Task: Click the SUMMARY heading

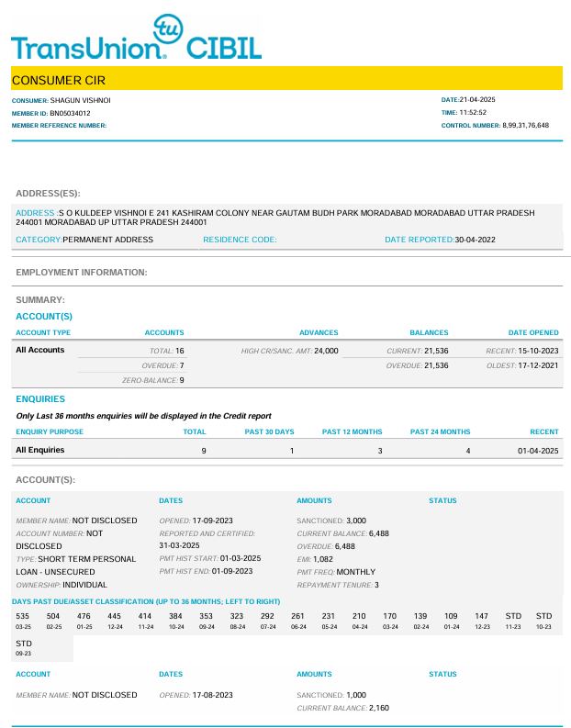Action: (x=40, y=300)
